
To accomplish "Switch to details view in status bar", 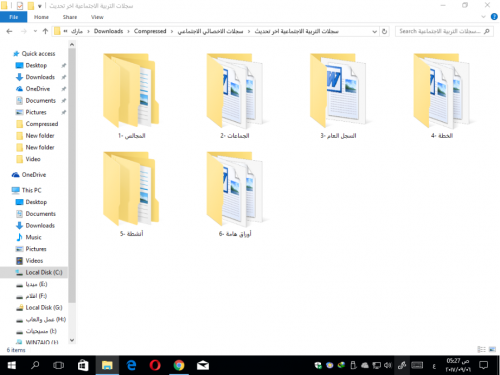I will [x=481, y=349].
